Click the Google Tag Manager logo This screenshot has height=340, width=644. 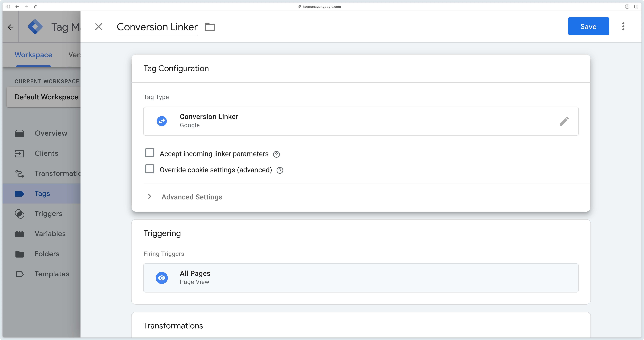(35, 27)
